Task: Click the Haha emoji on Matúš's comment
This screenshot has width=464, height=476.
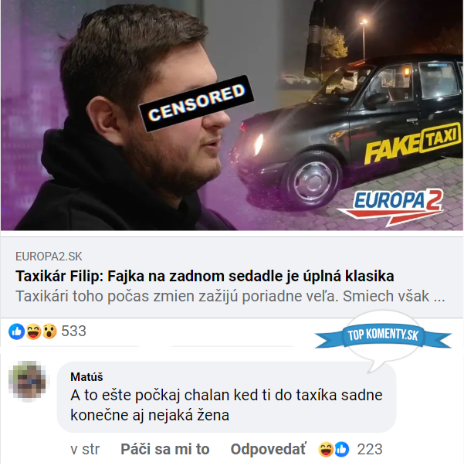Action: tap(326, 449)
